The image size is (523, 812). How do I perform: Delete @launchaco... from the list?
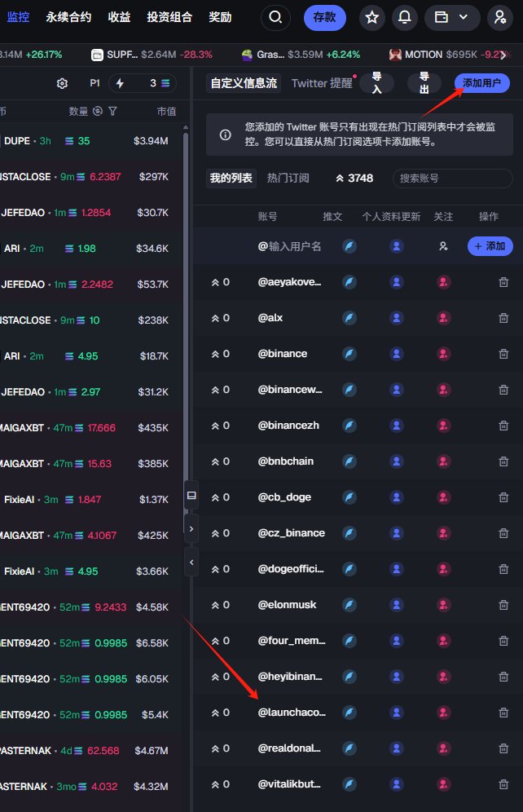pyautogui.click(x=503, y=713)
